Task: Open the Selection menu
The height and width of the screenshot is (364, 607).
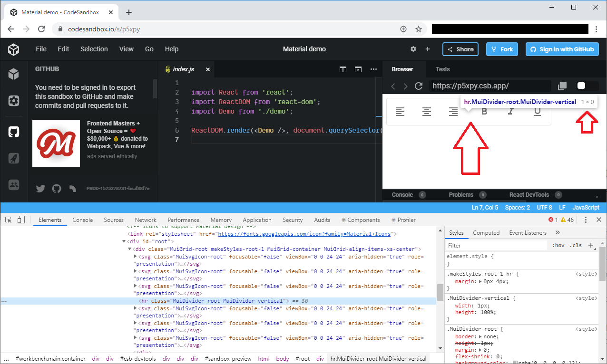Action: (94, 49)
